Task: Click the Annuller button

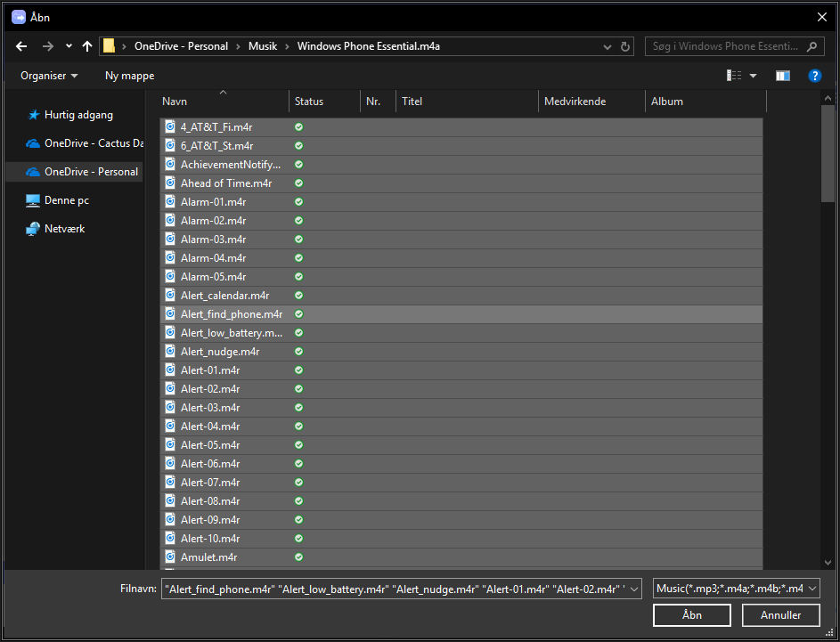Action: pos(780,615)
